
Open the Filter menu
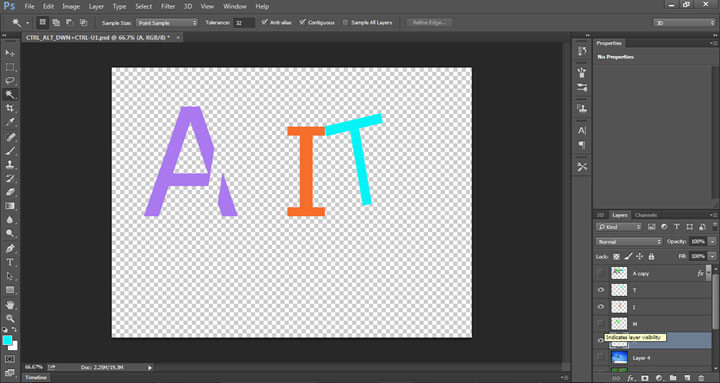coord(167,6)
